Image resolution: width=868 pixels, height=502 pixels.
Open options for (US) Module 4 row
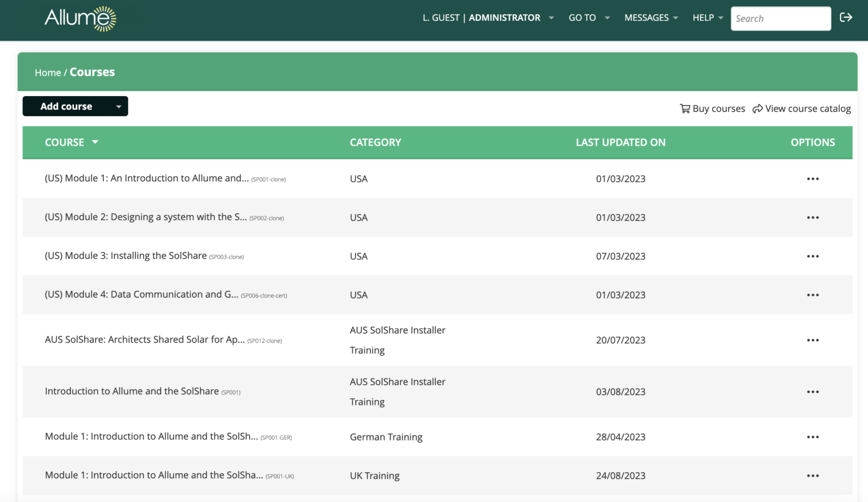[x=813, y=295]
